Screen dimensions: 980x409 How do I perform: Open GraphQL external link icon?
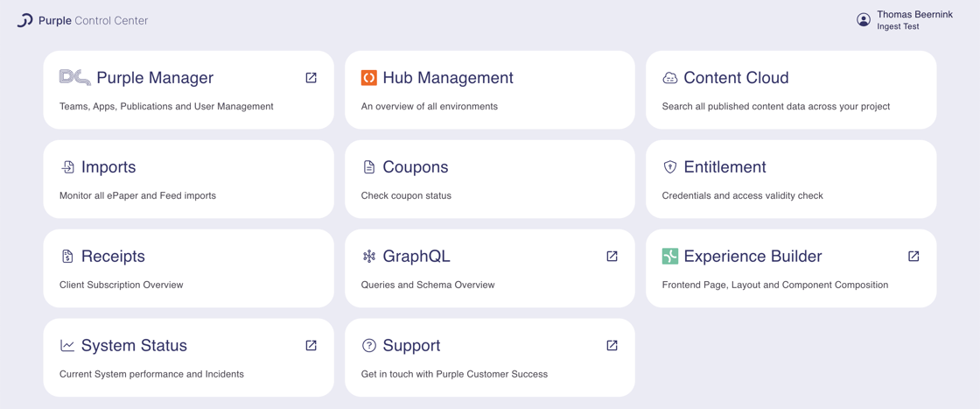[612, 256]
